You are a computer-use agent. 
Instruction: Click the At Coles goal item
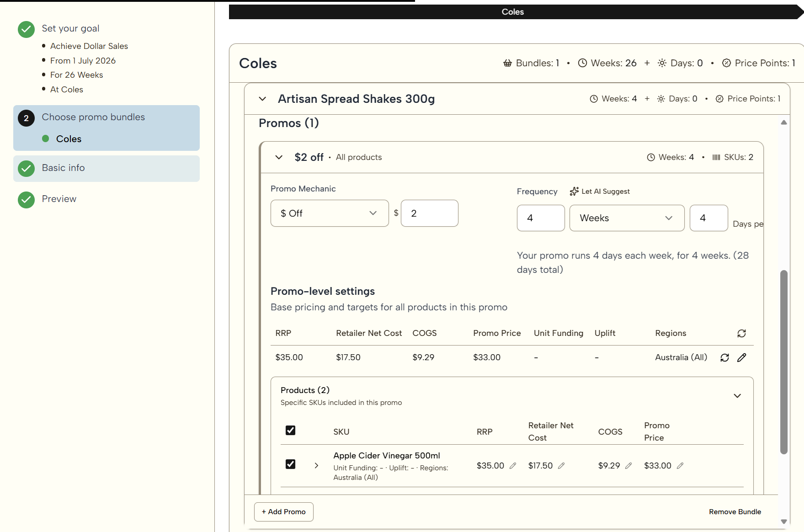pos(67,90)
